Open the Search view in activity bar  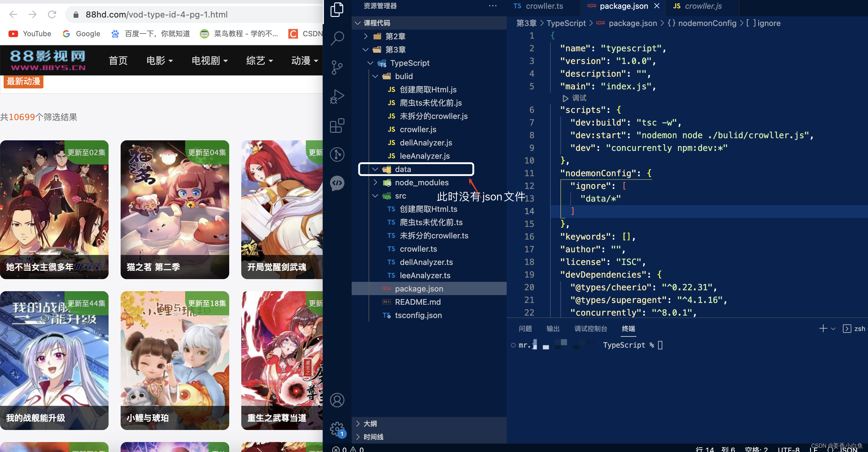337,38
